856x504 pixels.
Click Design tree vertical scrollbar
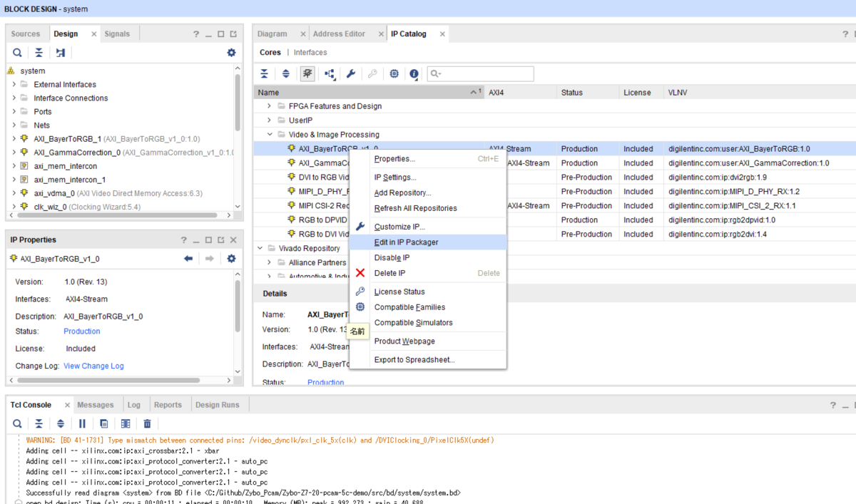pyautogui.click(x=238, y=101)
